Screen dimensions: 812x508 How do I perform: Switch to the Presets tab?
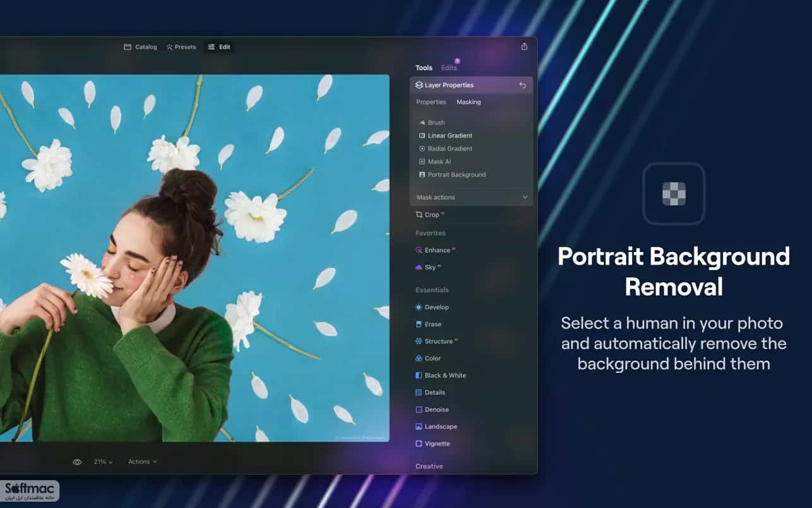pos(181,47)
